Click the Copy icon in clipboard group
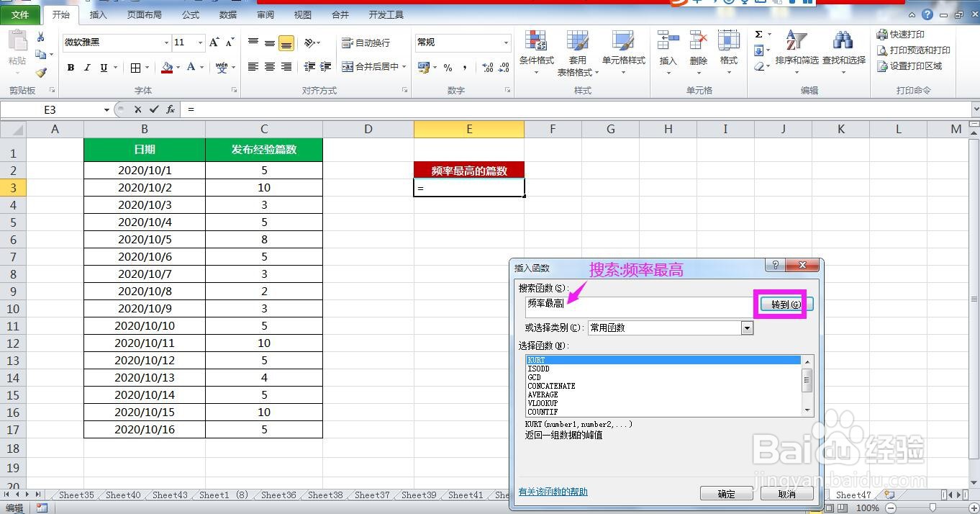980x514 pixels. pyautogui.click(x=41, y=55)
